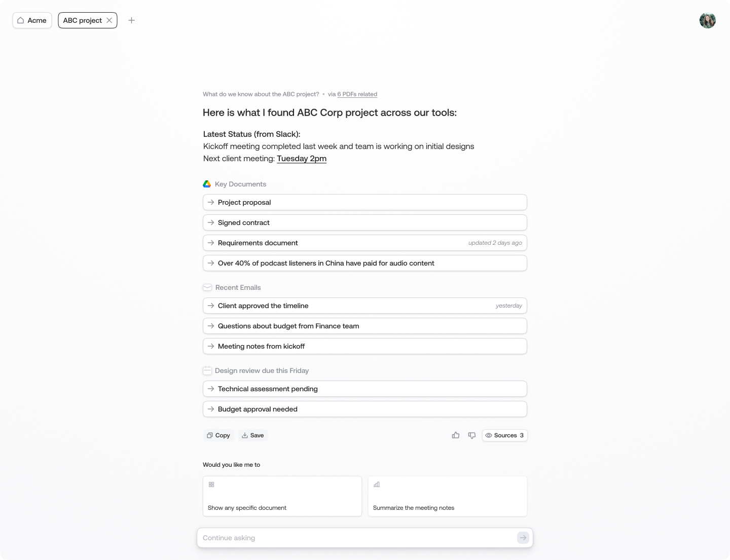The width and height of the screenshot is (730, 560).
Task: Click the envelope icon by Recent Emails
Action: coord(207,287)
